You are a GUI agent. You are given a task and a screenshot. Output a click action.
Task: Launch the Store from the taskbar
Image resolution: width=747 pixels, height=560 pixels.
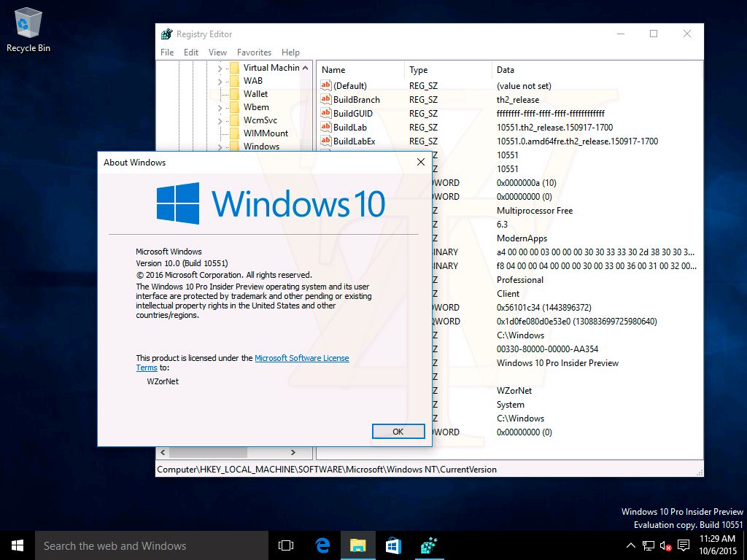[393, 545]
